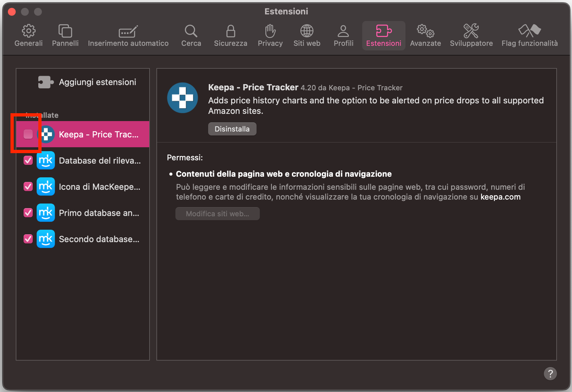572x392 pixels.
Task: Click the large Keepa logo in details
Action: (183, 98)
